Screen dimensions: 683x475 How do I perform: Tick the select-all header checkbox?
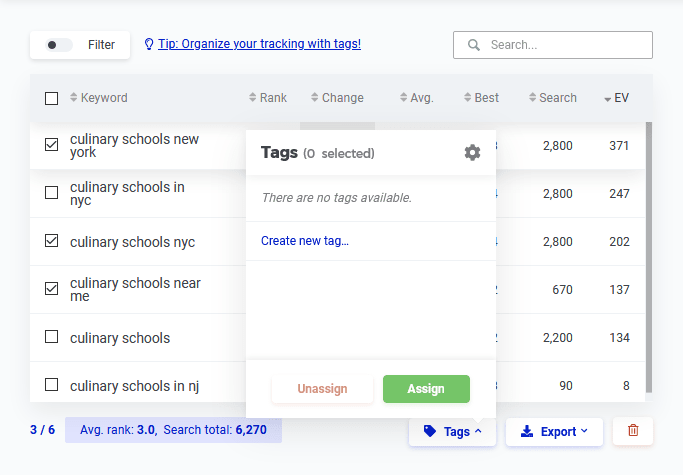(52, 98)
